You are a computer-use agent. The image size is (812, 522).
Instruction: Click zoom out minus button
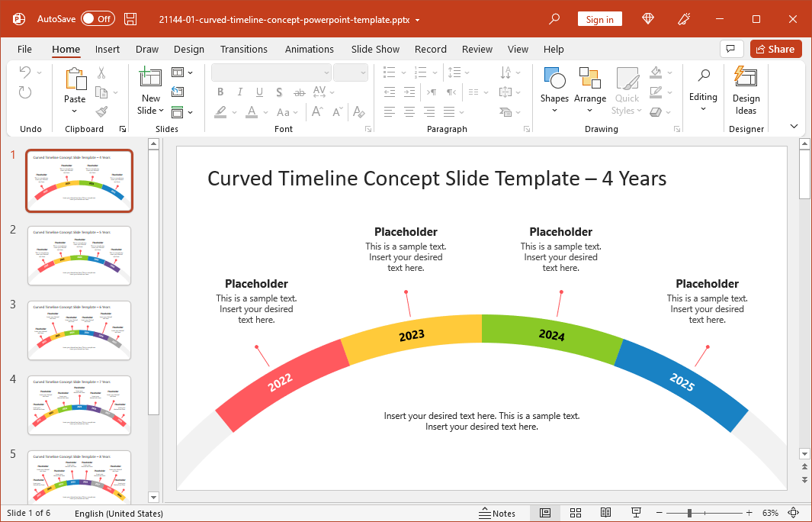pos(660,513)
